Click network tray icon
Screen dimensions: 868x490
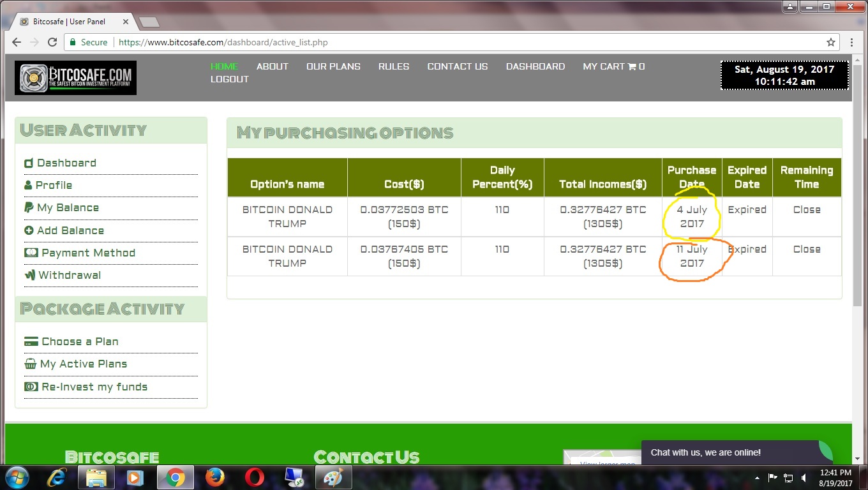789,477
